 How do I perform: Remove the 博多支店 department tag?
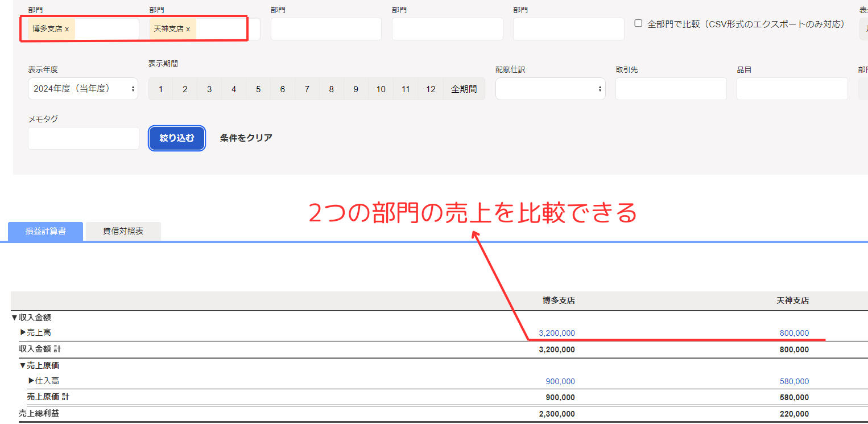(67, 29)
